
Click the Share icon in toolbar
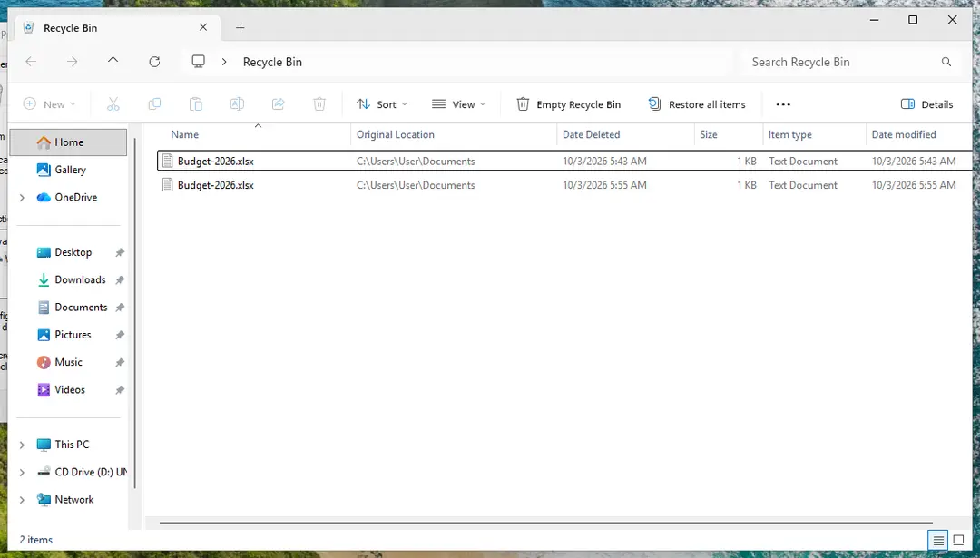click(279, 104)
